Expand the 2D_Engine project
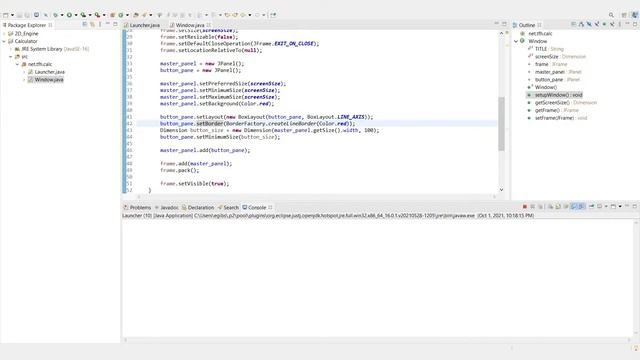This screenshot has height=360, width=640. click(4, 33)
